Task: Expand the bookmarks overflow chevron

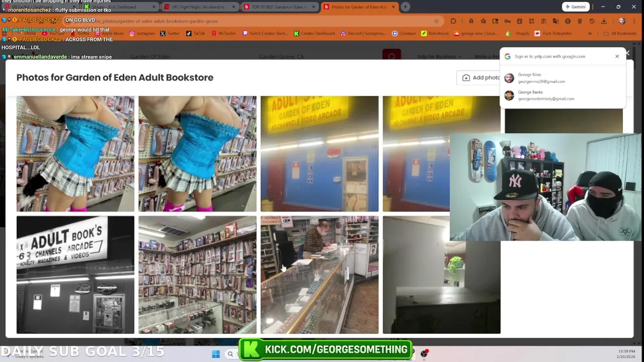Action: (x=590, y=34)
